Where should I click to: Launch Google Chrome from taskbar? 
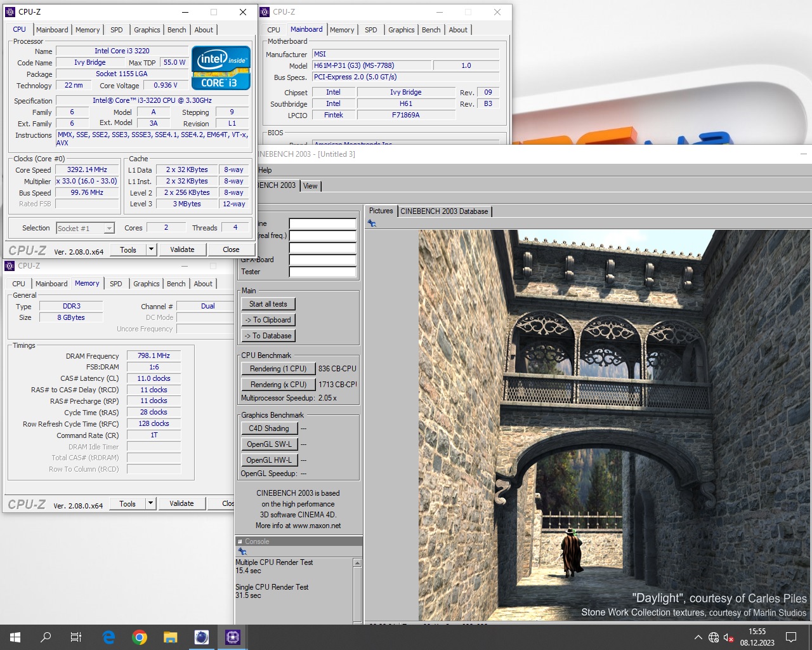point(140,637)
